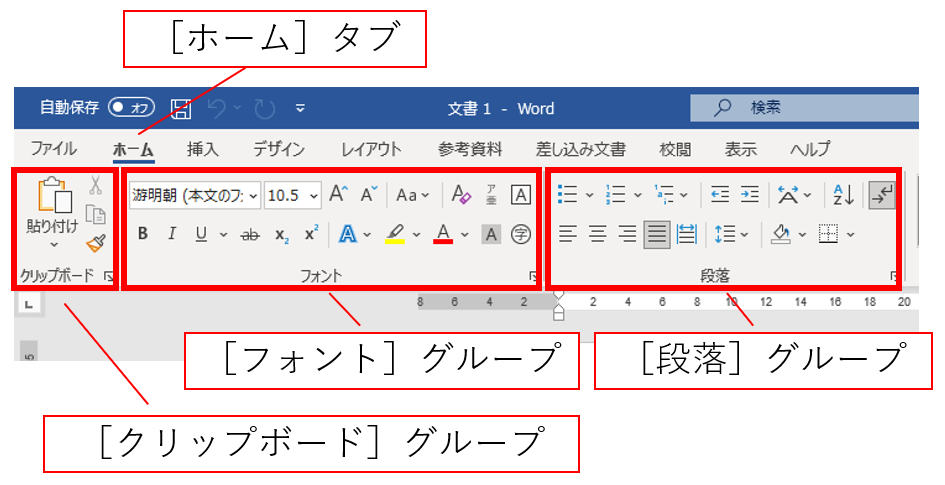Toggle bold formatting
Image resolution: width=945 pixels, height=485 pixels.
pyautogui.click(x=143, y=234)
